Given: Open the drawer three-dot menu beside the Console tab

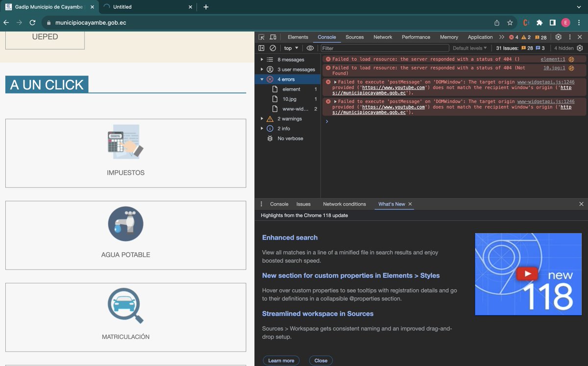Looking at the screenshot, I should [x=261, y=204].
